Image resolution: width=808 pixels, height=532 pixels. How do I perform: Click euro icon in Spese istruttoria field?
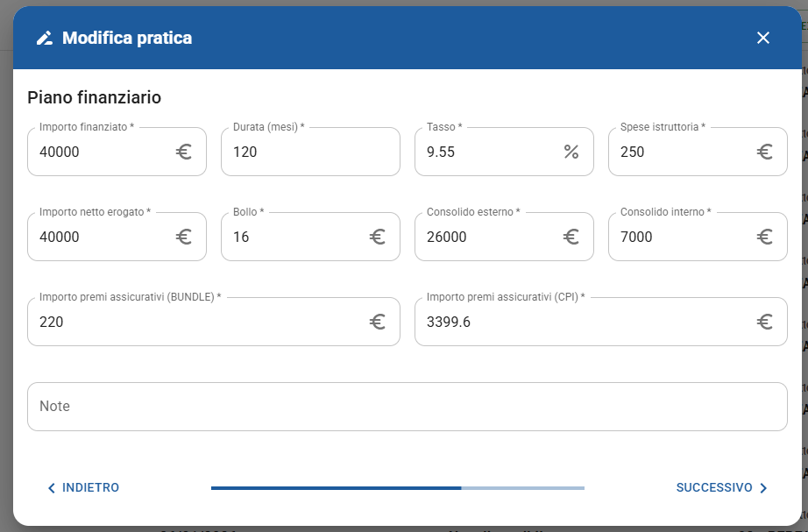[x=765, y=152]
